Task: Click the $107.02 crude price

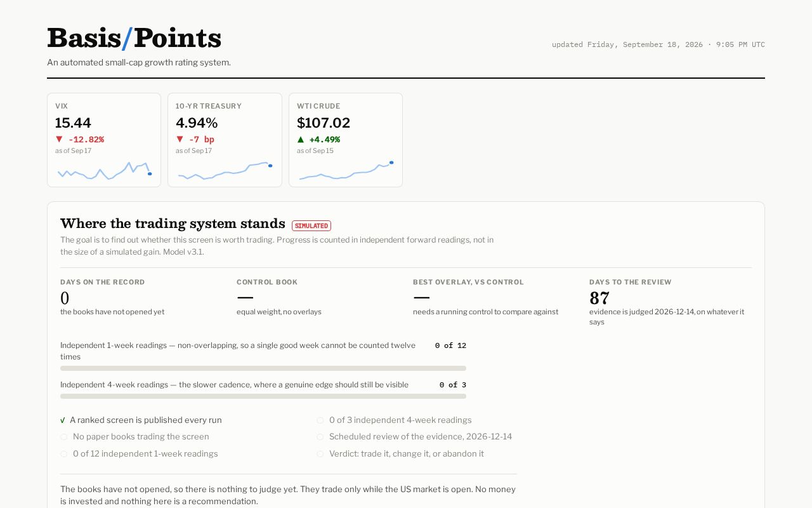Action: (x=324, y=123)
